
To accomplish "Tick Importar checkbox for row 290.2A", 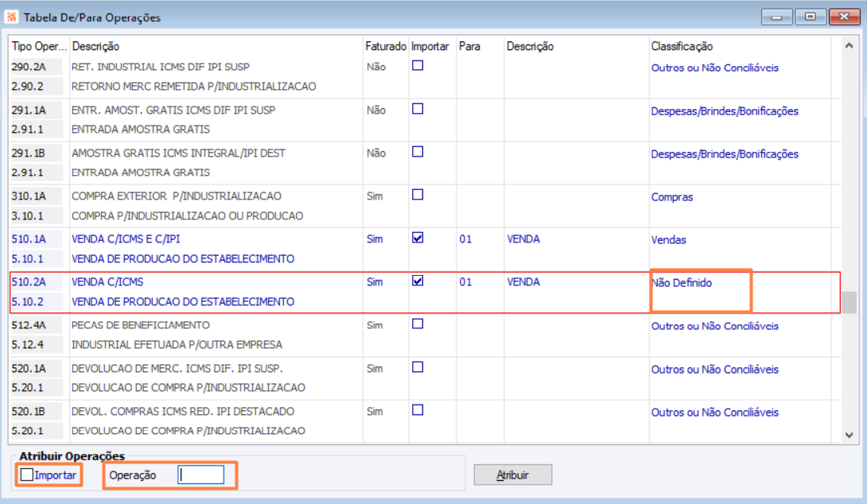I will tap(418, 66).
